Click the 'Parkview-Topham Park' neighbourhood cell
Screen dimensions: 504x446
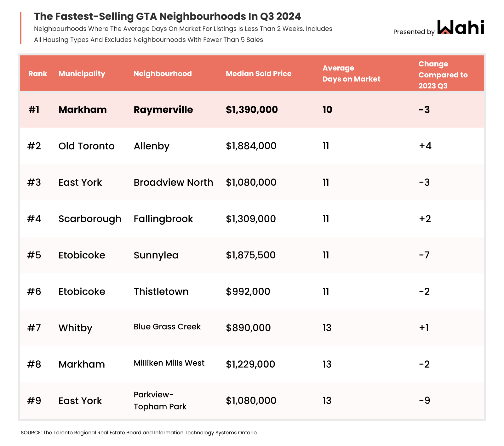[x=160, y=400]
